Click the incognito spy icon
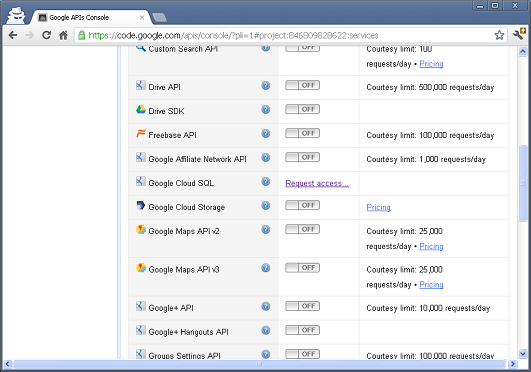Screen dimensions: 531x372 coord(16,15)
